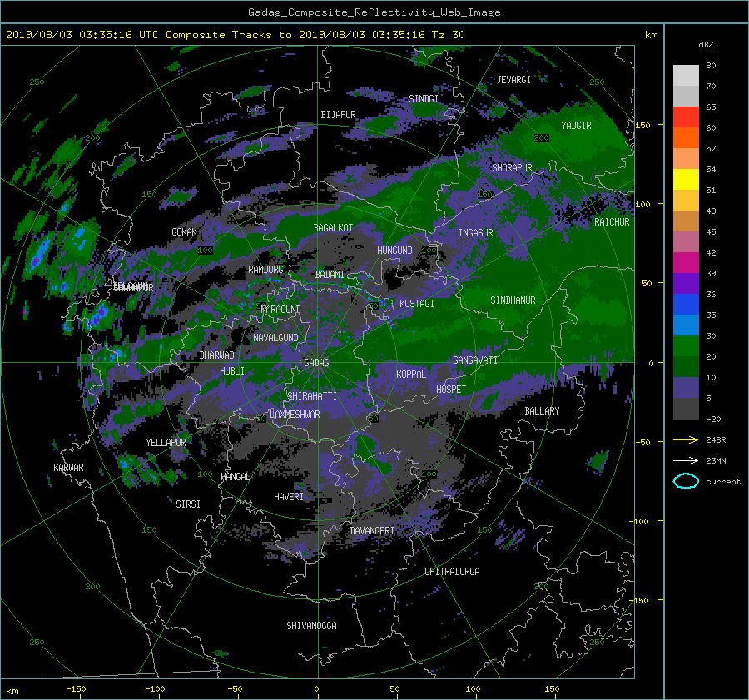This screenshot has height=700, width=749.
Task: Click the BADAMI city label
Action: [x=330, y=275]
